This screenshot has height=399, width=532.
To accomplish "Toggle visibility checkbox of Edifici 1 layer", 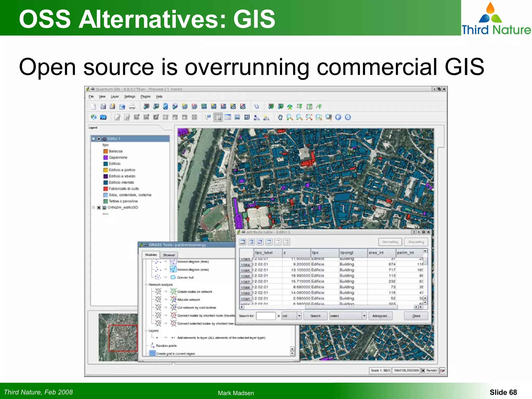I will (99, 139).
